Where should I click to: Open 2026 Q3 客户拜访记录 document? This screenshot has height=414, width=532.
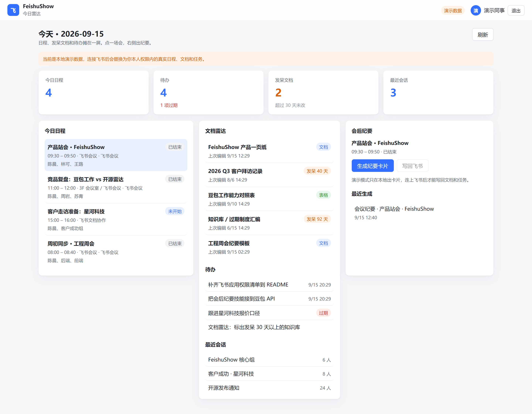pyautogui.click(x=269, y=175)
